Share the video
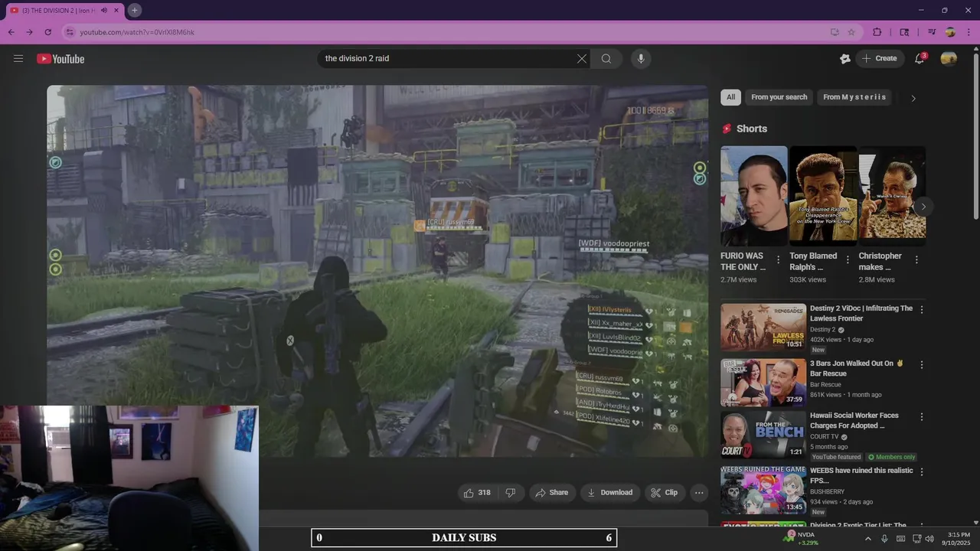The height and width of the screenshot is (551, 980). pyautogui.click(x=551, y=493)
